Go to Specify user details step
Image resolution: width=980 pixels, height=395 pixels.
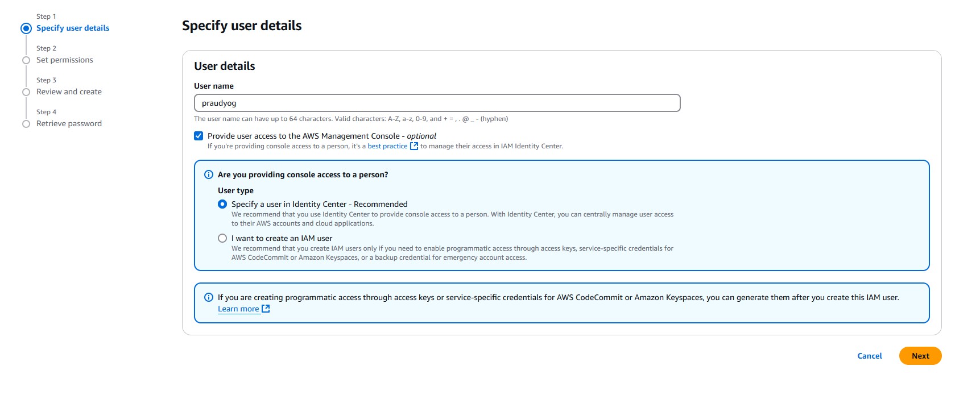[x=73, y=28]
